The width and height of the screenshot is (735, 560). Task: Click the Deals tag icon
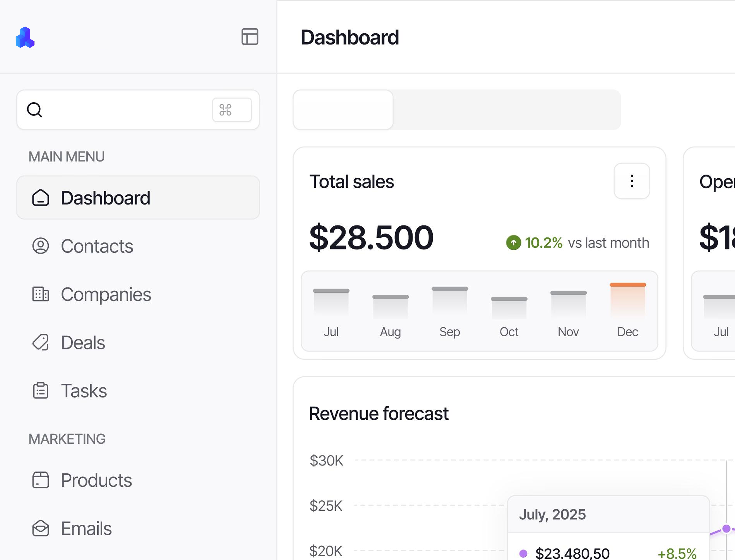41,342
